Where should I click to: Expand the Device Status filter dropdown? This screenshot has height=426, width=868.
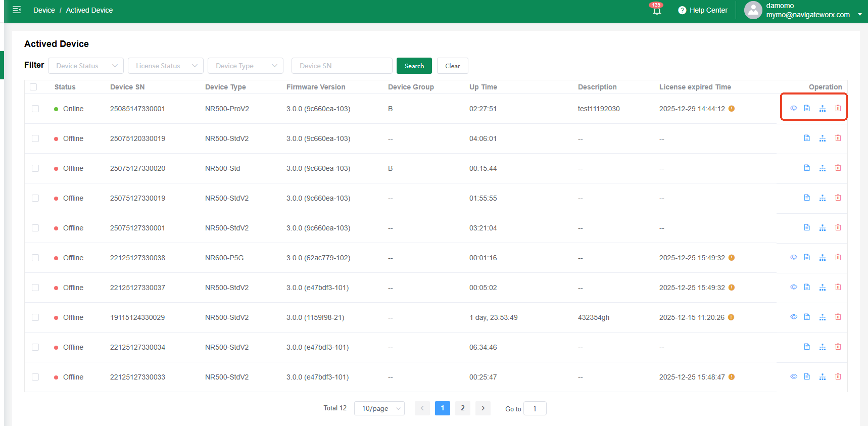point(86,66)
